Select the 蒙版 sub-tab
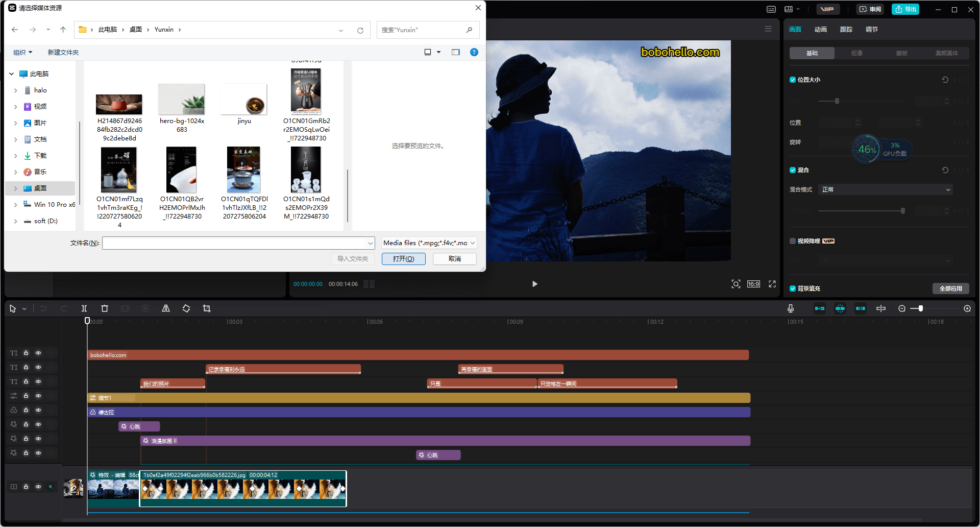 902,53
